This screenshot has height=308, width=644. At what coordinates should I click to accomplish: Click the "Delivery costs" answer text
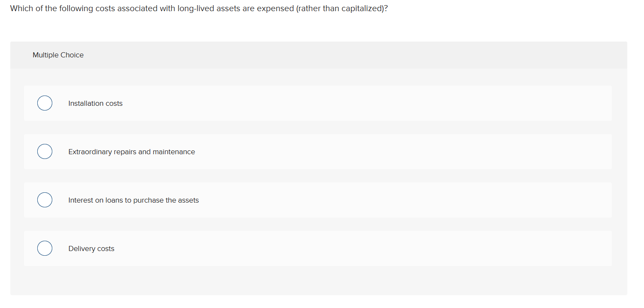(91, 249)
